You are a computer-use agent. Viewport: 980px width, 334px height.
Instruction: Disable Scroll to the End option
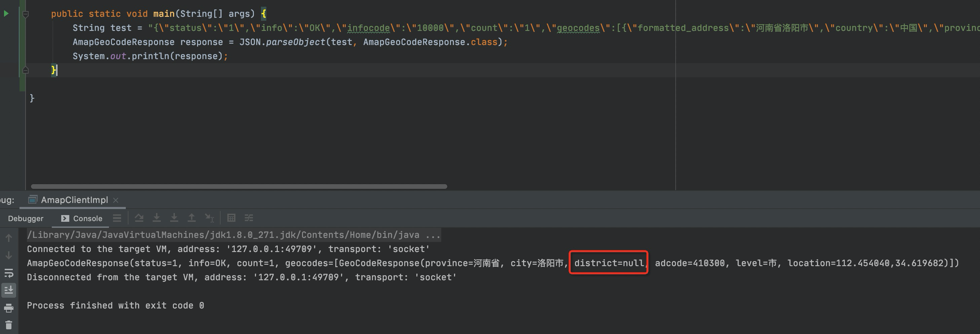[x=8, y=291]
